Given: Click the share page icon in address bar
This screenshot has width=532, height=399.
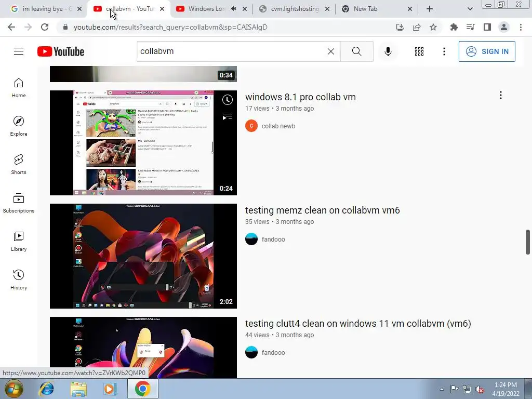Looking at the screenshot, I should pyautogui.click(x=417, y=27).
